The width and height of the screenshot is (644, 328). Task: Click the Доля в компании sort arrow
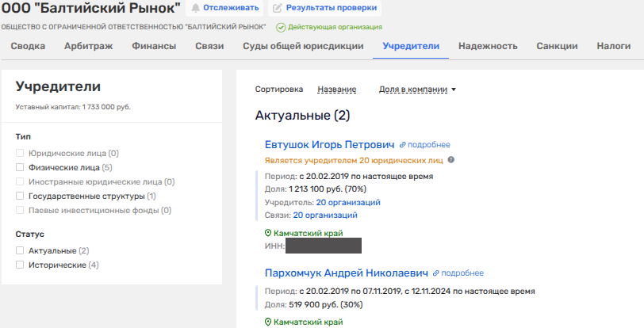tap(454, 90)
